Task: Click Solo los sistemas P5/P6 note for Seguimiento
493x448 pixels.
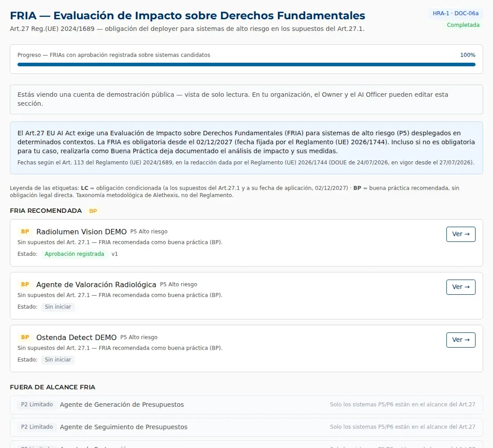Action: pos(402,427)
